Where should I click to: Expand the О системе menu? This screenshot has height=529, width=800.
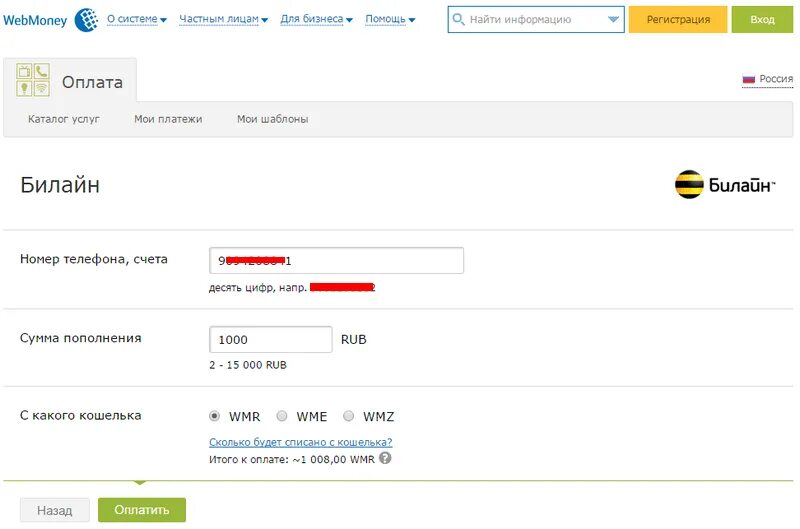click(137, 19)
